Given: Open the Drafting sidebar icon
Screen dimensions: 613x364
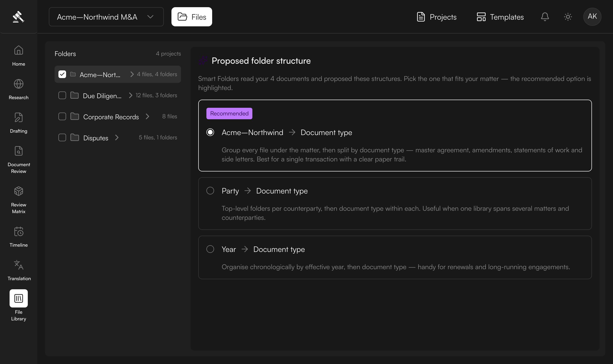Looking at the screenshot, I should pyautogui.click(x=19, y=117).
